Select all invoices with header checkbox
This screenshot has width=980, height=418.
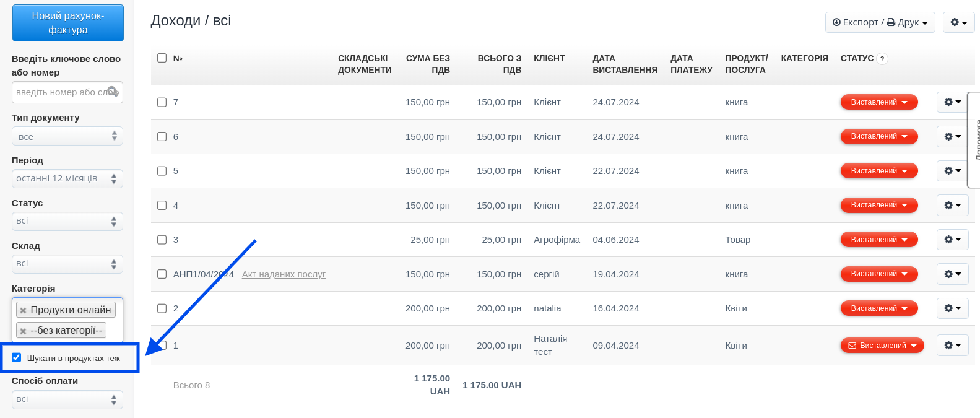162,58
